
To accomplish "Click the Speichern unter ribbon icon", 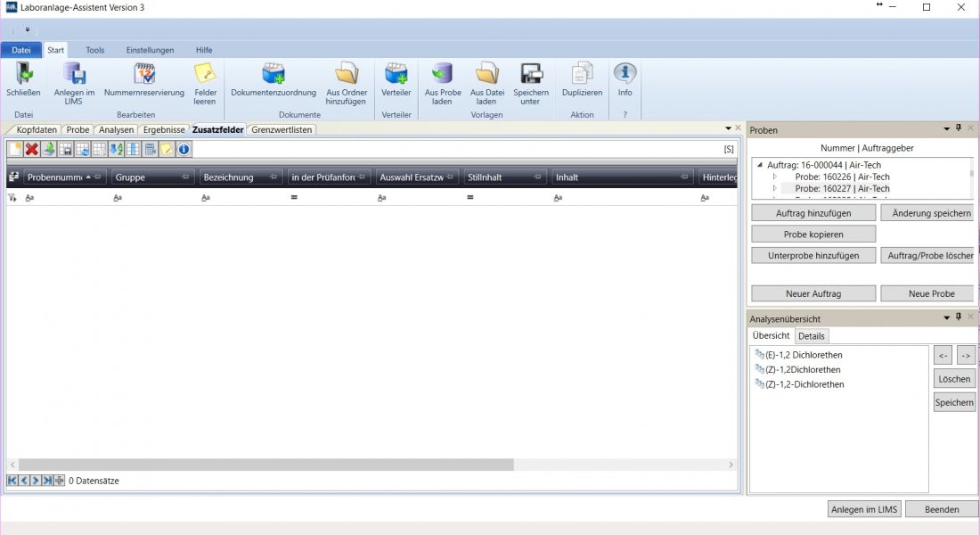I will click(531, 73).
